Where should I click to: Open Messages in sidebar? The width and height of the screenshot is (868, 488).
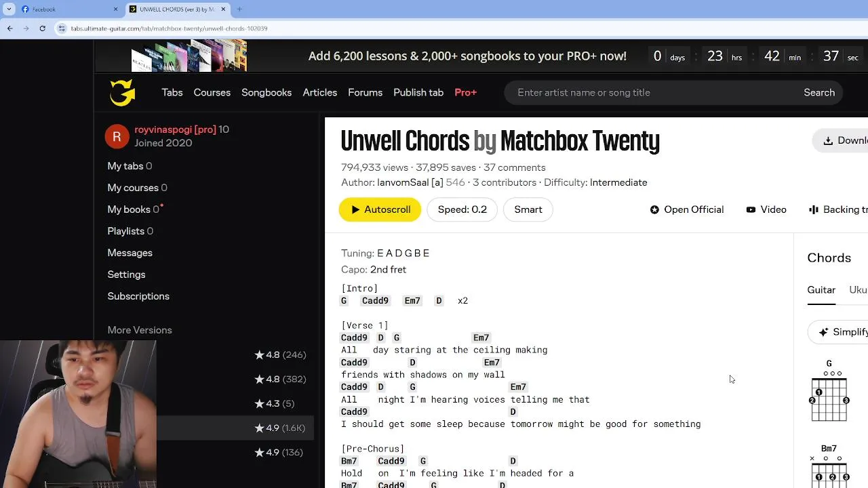130,253
